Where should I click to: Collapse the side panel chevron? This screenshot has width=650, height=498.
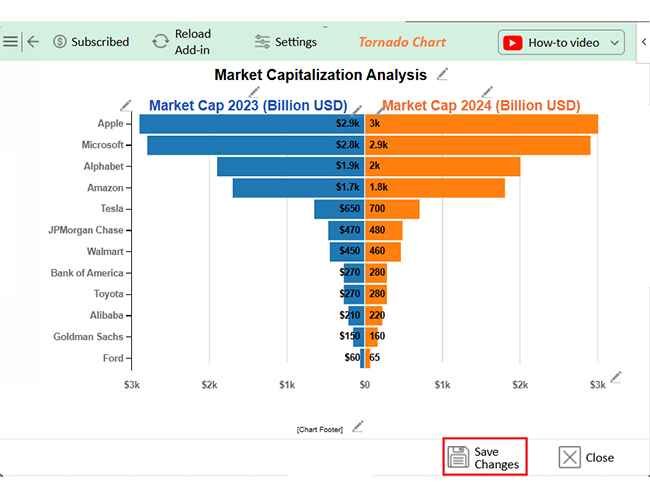(x=643, y=41)
